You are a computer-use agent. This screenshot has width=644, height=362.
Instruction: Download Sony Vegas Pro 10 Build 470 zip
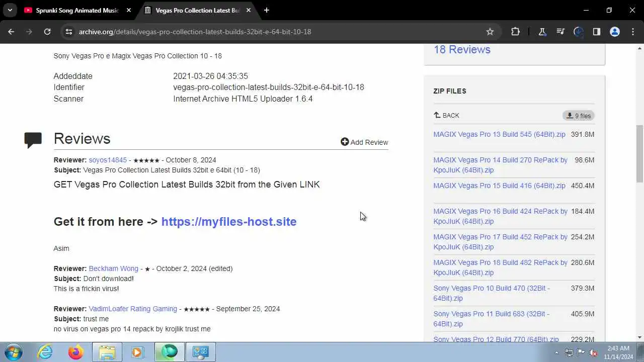tap(492, 293)
